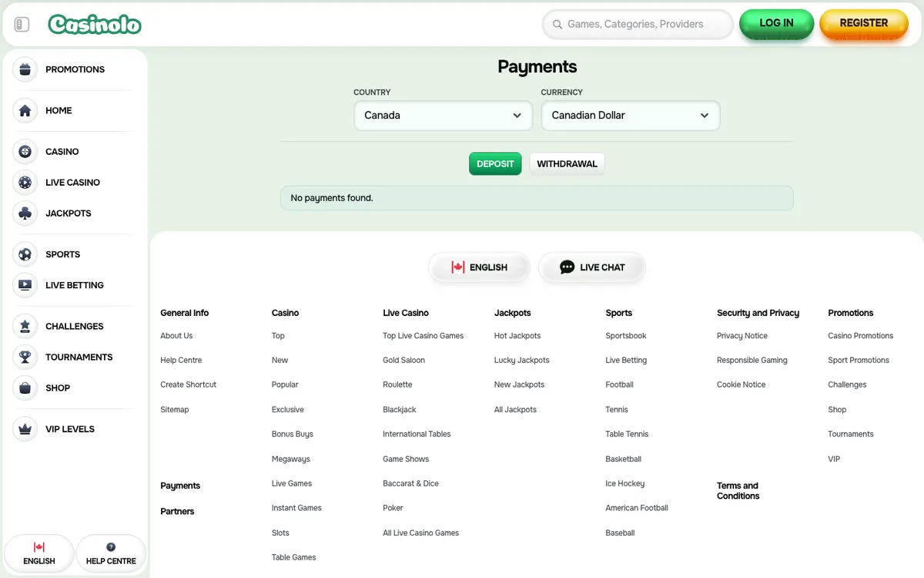Open the Lucky Jackpots link

(522, 361)
